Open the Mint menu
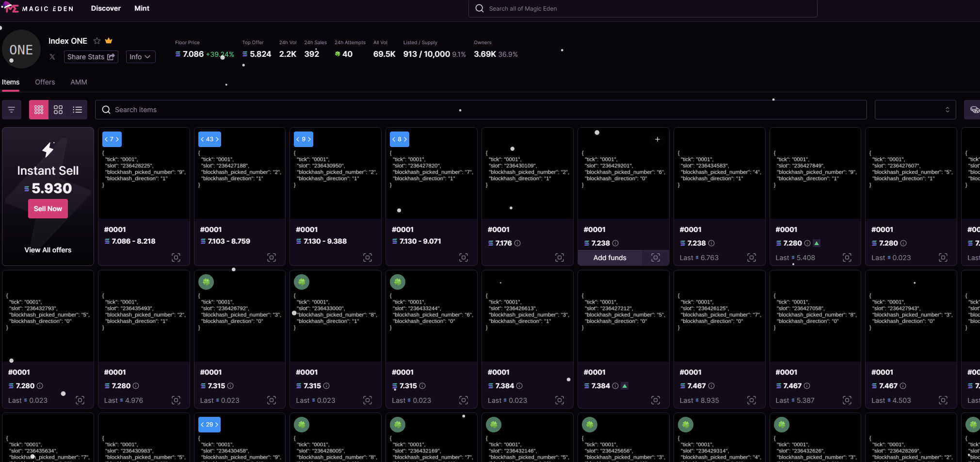Image resolution: width=980 pixels, height=462 pixels. tap(142, 8)
